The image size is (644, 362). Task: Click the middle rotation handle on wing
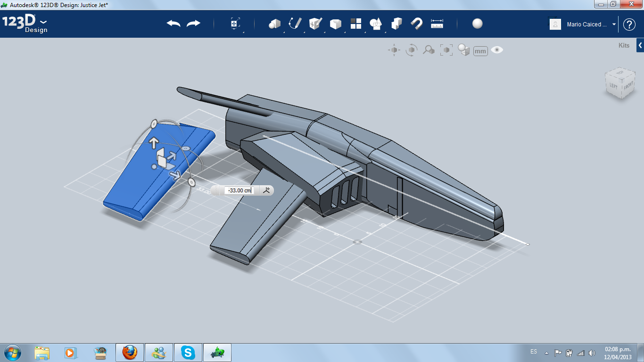186,148
